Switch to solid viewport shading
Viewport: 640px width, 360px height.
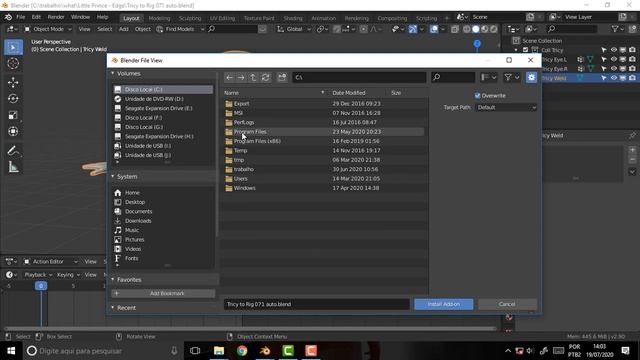[476, 29]
